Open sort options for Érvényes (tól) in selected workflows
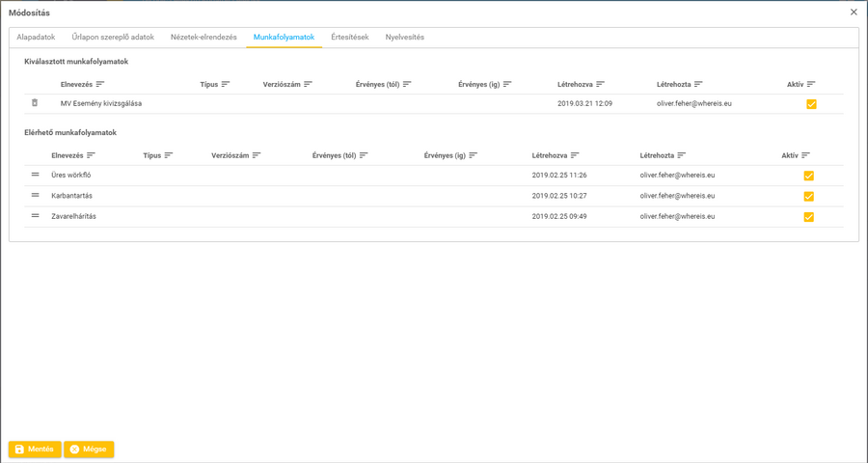The image size is (868, 463). click(x=407, y=85)
